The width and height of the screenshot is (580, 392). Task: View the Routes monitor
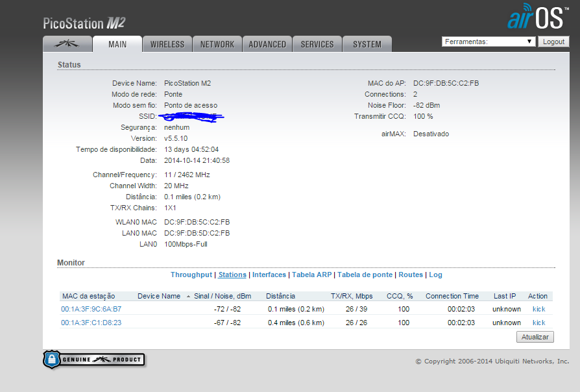pos(411,275)
